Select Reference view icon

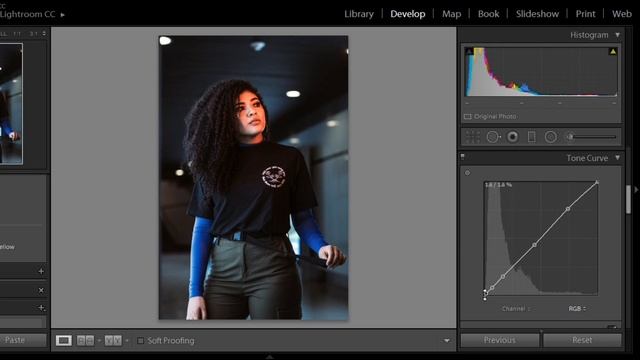[x=85, y=340]
